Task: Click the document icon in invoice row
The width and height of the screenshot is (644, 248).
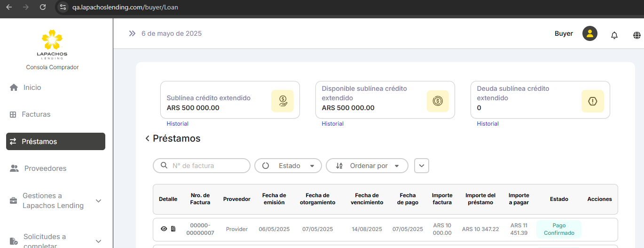Action: pos(173,229)
